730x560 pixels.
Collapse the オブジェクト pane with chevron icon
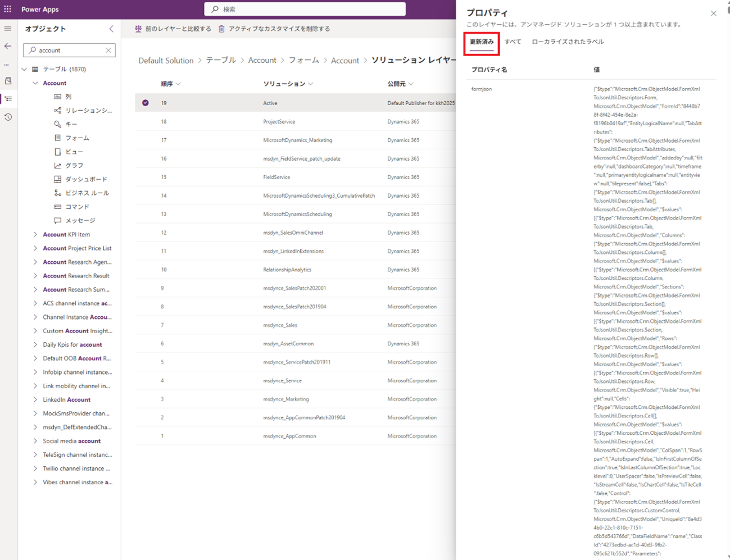pos(111,29)
